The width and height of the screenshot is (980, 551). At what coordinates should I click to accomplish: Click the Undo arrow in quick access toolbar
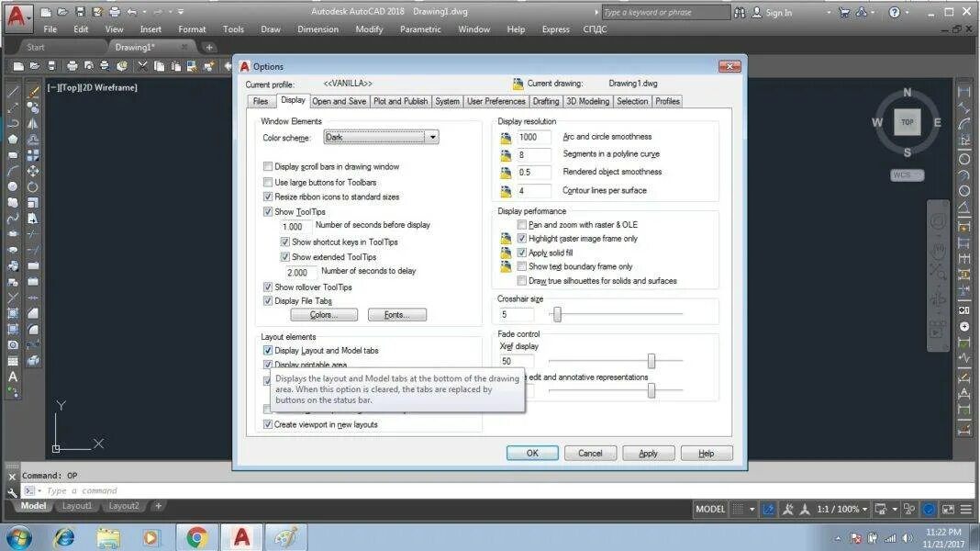pyautogui.click(x=132, y=12)
